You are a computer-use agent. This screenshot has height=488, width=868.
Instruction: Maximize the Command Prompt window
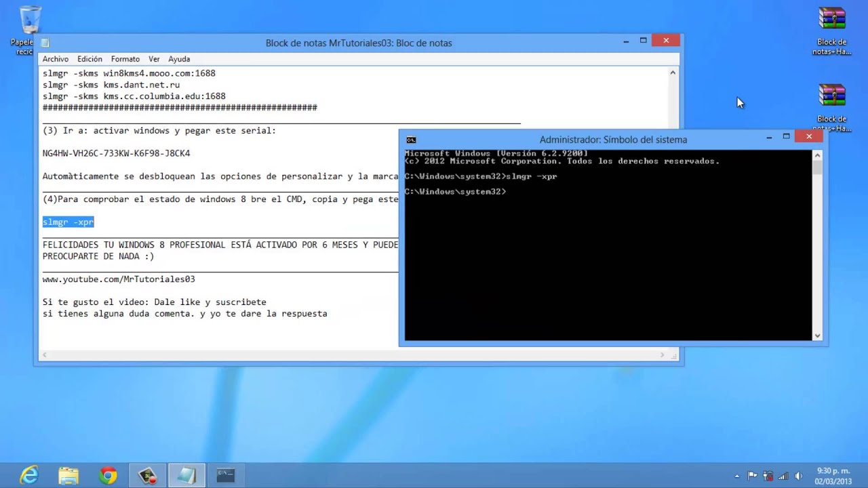click(x=787, y=137)
